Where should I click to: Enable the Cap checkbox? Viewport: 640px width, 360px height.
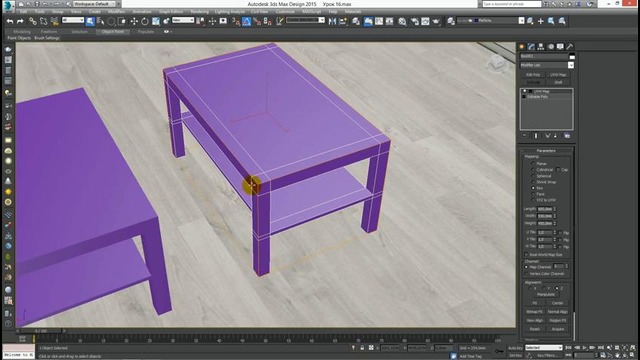(558, 169)
